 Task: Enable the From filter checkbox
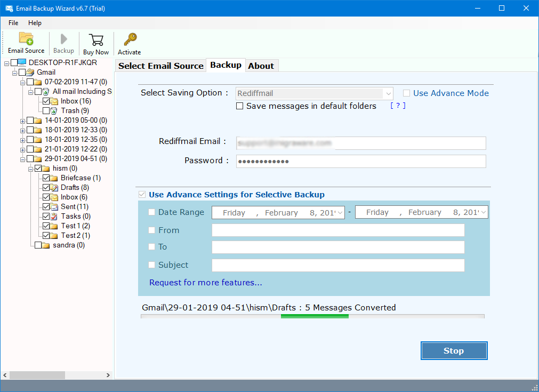pyautogui.click(x=151, y=230)
